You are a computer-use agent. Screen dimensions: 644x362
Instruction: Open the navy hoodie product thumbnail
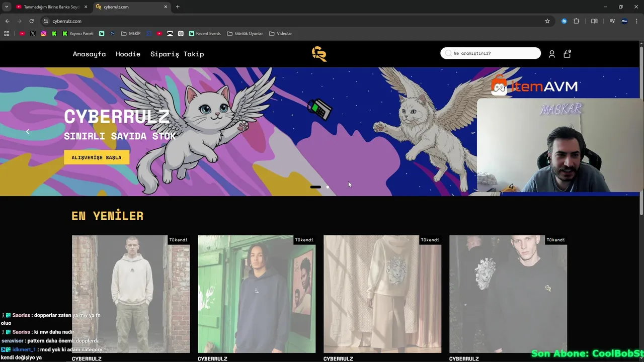(257, 294)
